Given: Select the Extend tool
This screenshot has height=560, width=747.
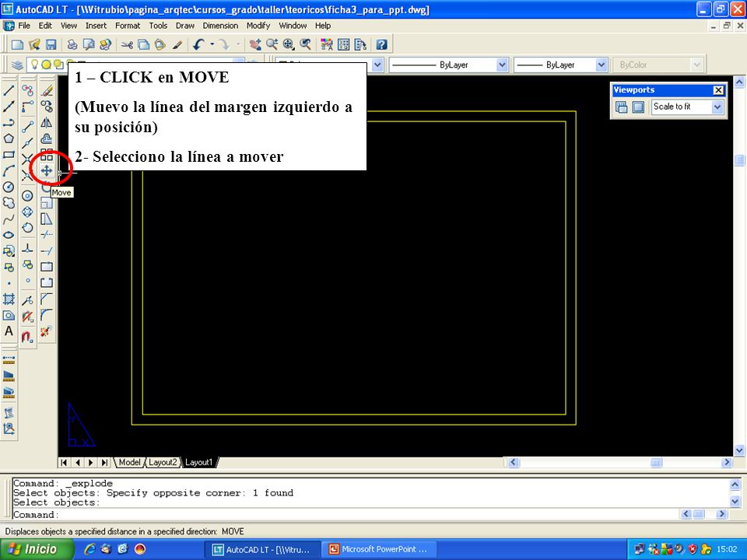Looking at the screenshot, I should click(47, 250).
